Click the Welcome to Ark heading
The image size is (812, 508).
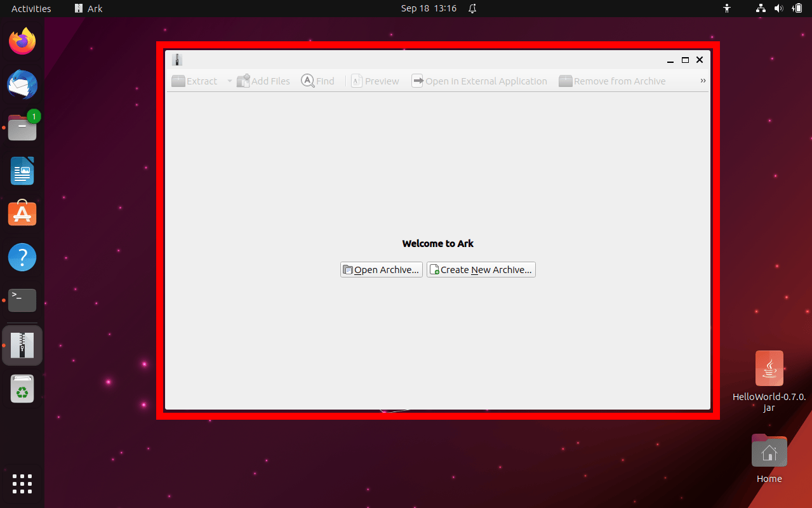coord(438,244)
